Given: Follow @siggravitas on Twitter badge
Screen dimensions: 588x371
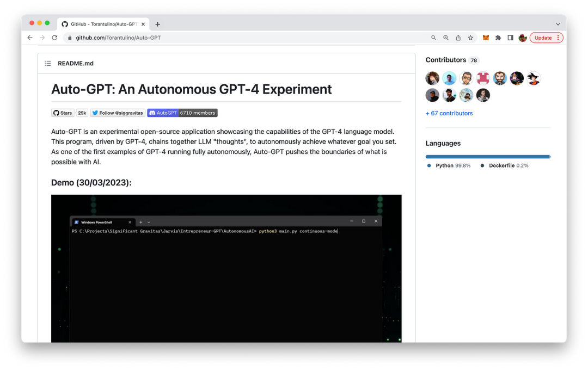Looking at the screenshot, I should (118, 113).
